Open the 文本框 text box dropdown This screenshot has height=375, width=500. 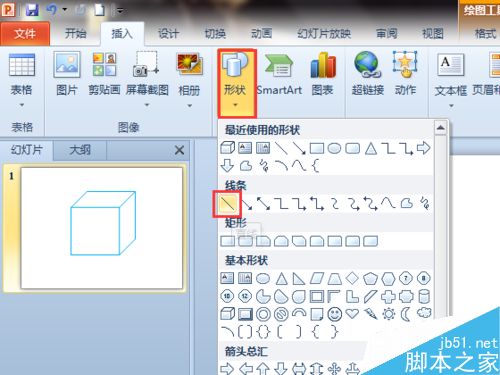(x=451, y=80)
